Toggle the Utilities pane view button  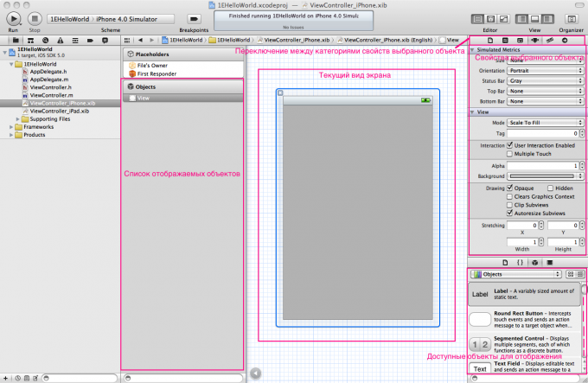[x=548, y=19]
